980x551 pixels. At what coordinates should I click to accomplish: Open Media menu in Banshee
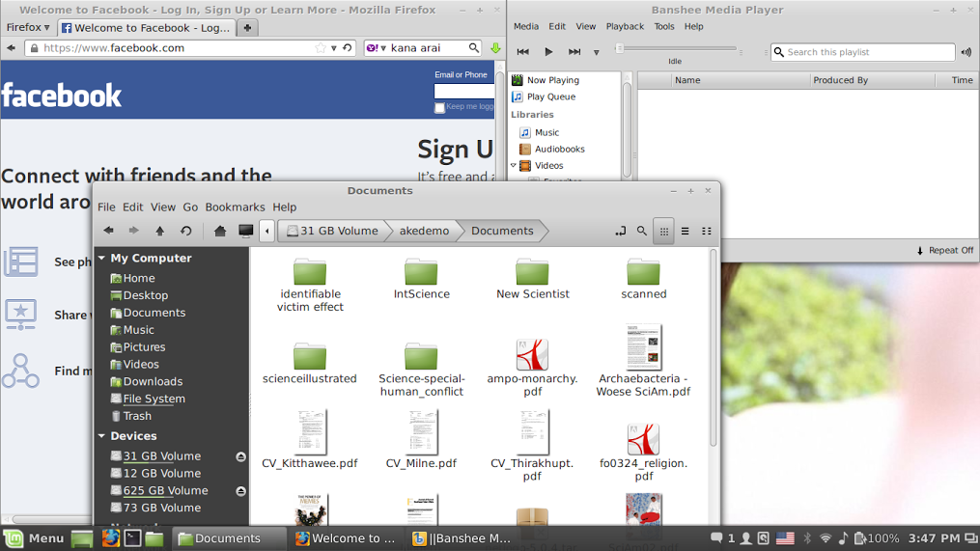pyautogui.click(x=525, y=26)
